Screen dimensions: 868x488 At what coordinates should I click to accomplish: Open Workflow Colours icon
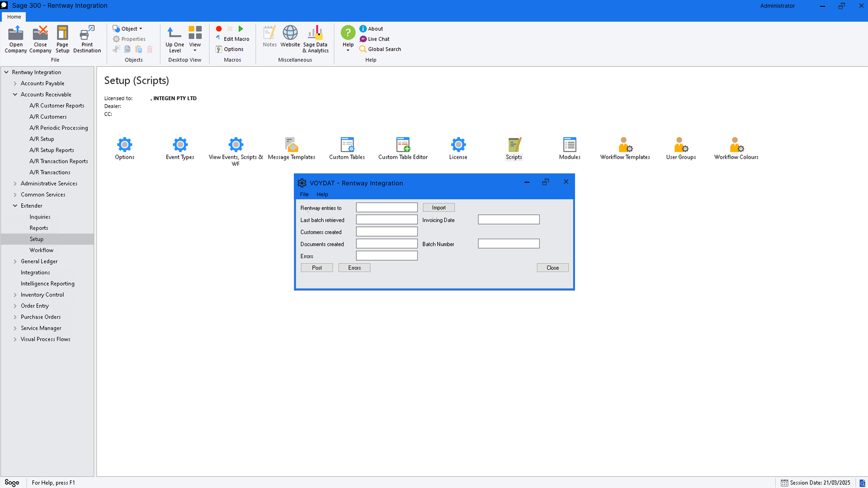pos(736,145)
